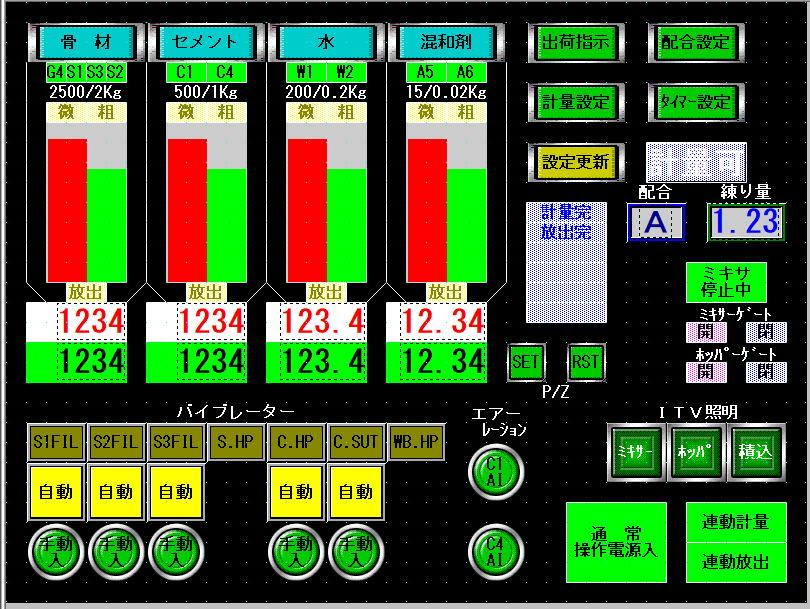Open 出荷指示 screen
Viewport: 810px width, 609px height.
pos(576,42)
